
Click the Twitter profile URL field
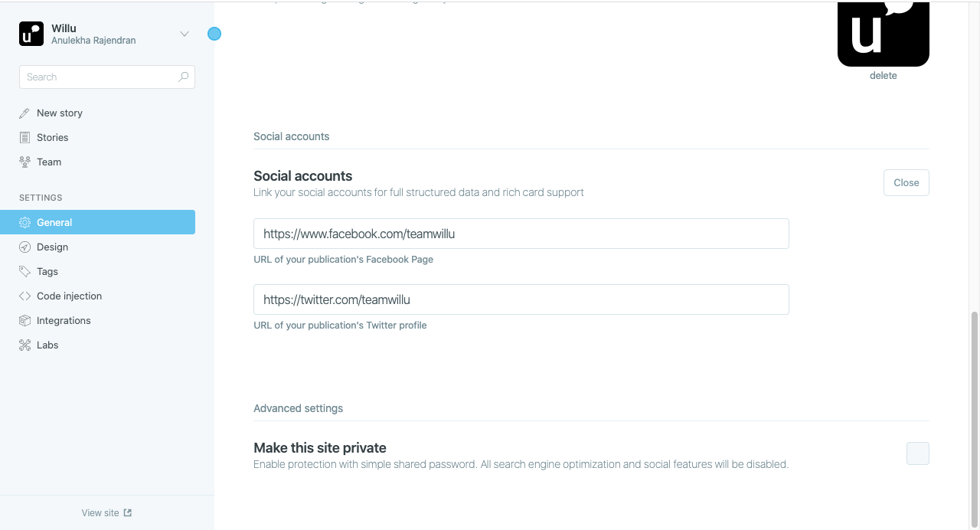(x=521, y=299)
